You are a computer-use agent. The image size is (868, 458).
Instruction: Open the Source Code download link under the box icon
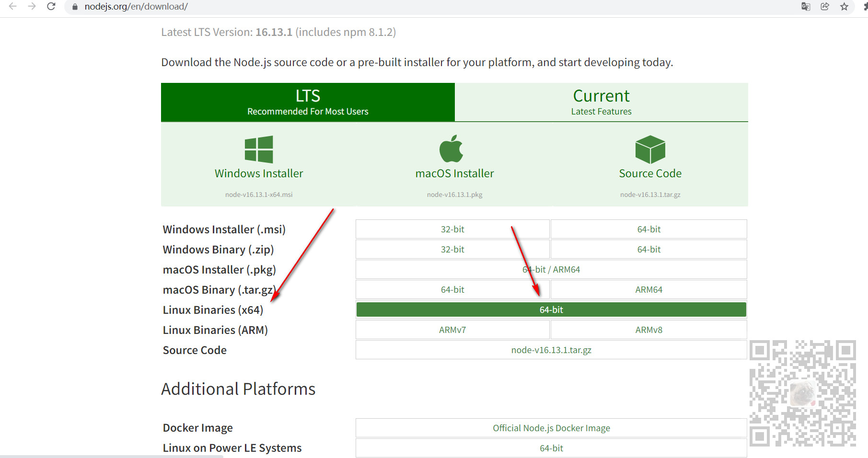coord(650,173)
